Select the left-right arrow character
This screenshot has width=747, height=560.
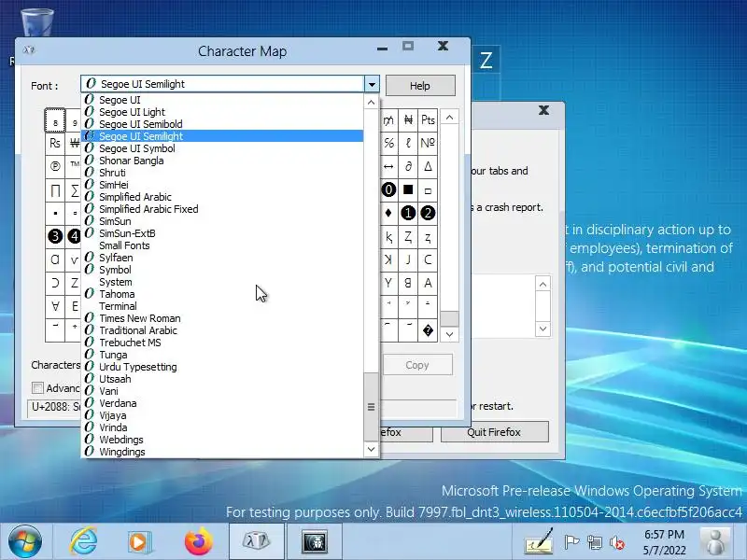click(388, 166)
